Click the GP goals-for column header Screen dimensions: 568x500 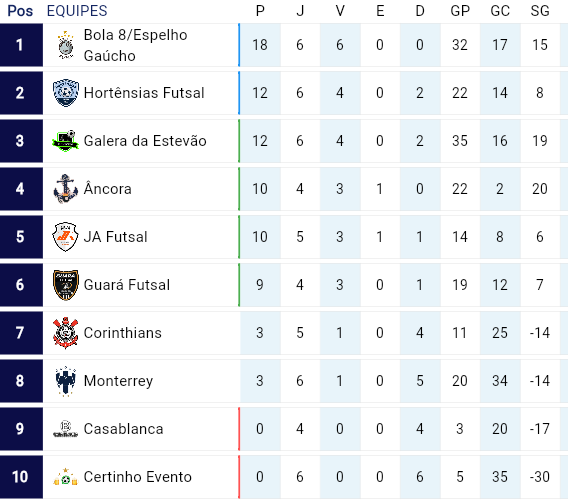[460, 11]
